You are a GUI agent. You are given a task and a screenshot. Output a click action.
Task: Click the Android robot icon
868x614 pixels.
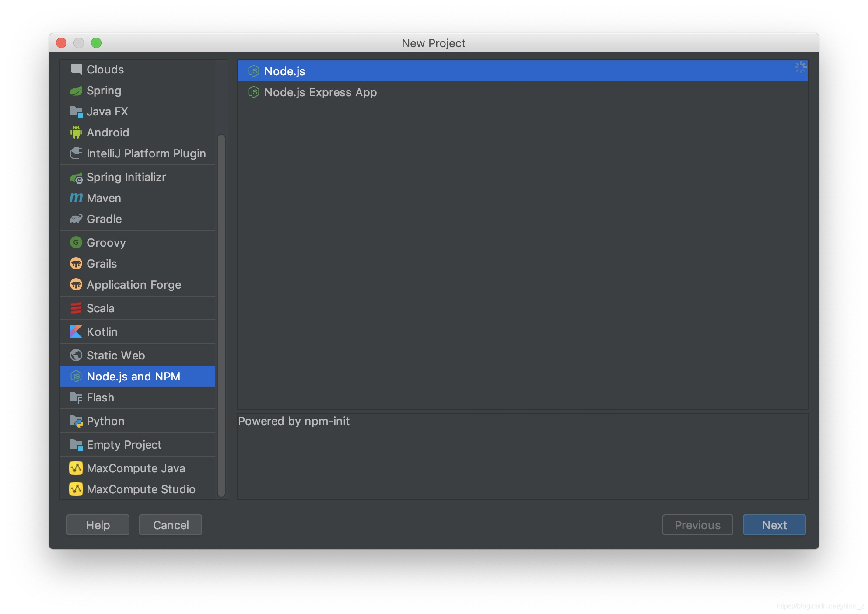coord(76,132)
